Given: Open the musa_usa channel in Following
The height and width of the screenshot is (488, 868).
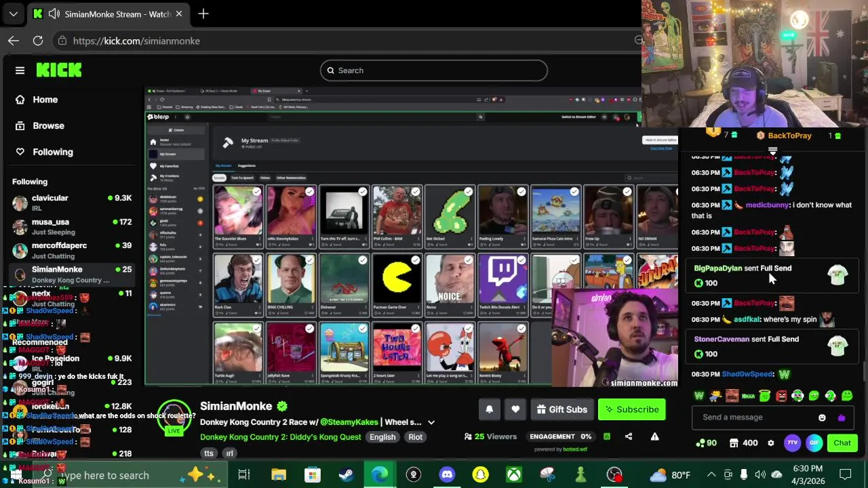Looking at the screenshot, I should [71, 226].
